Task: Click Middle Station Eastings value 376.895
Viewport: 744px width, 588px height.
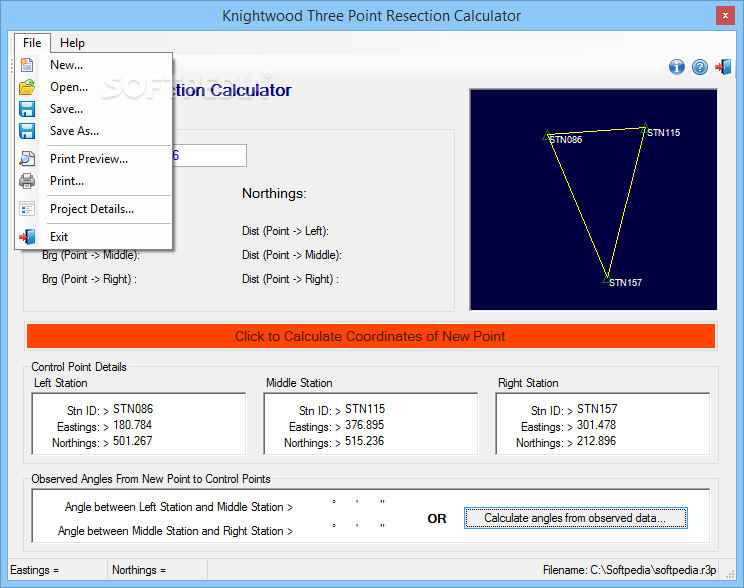Action: pos(364,425)
